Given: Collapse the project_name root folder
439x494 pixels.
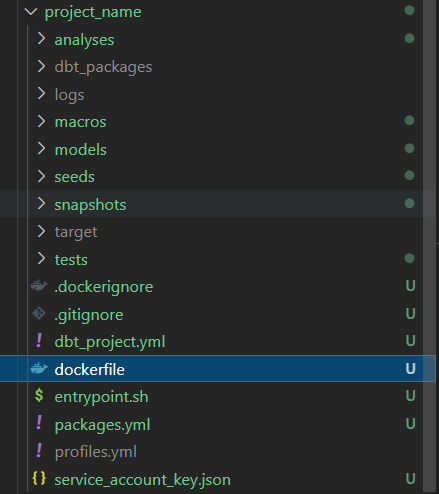Looking at the screenshot, I should click(31, 12).
